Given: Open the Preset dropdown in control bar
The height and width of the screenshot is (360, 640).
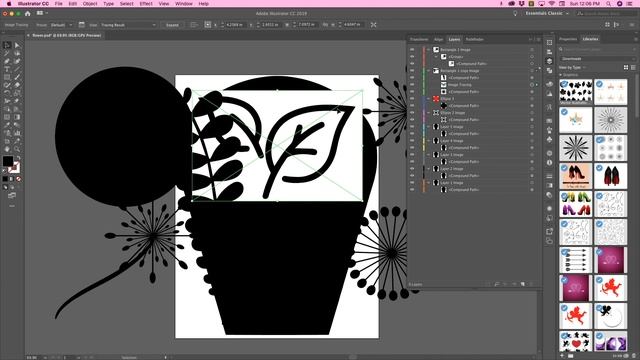Looking at the screenshot, I should (61, 25).
